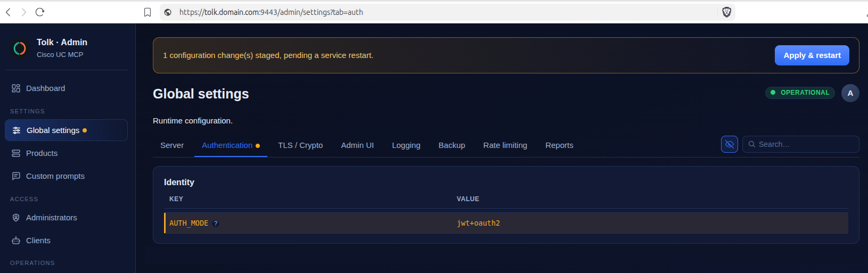Image resolution: width=868 pixels, height=273 pixels.
Task: Open the Brave Shields icon
Action: (726, 12)
